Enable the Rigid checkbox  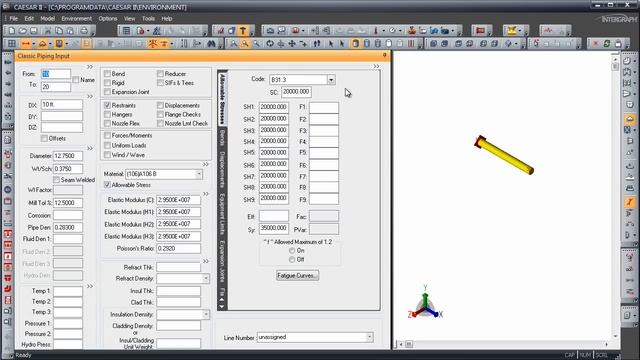coord(107,83)
